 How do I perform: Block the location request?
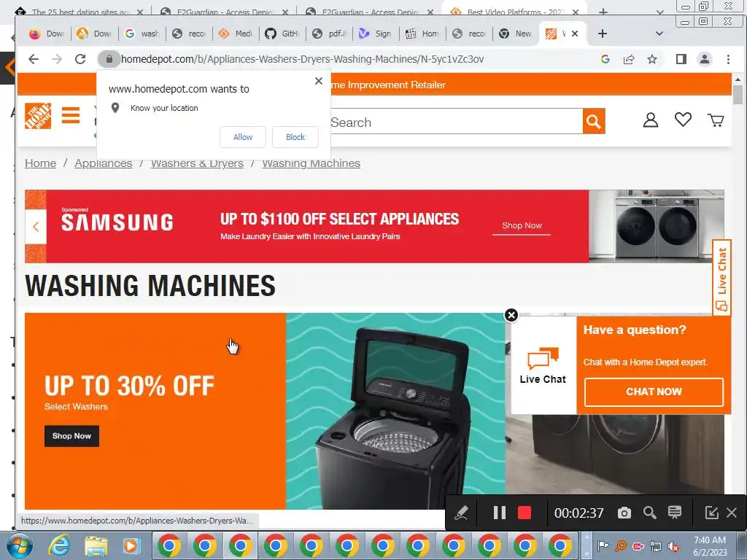click(295, 137)
